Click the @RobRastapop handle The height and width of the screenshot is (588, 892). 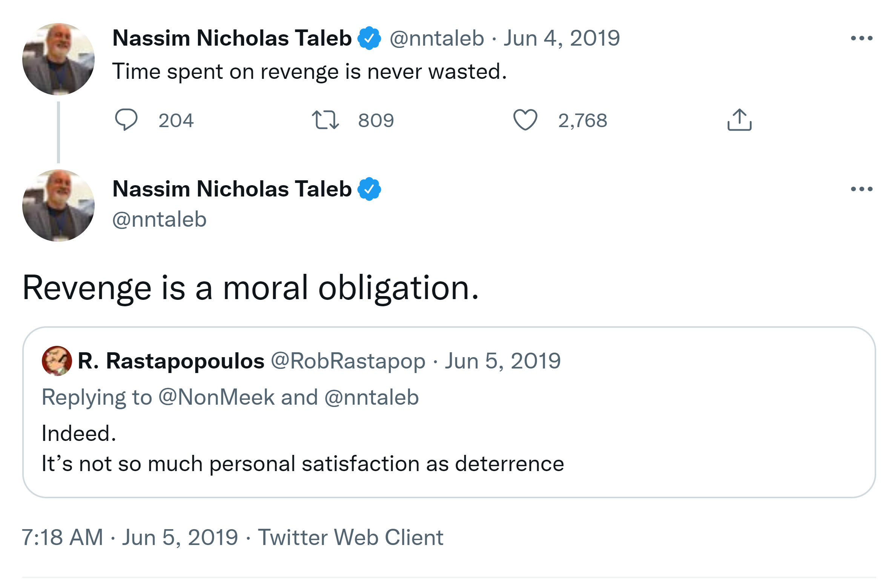348,361
